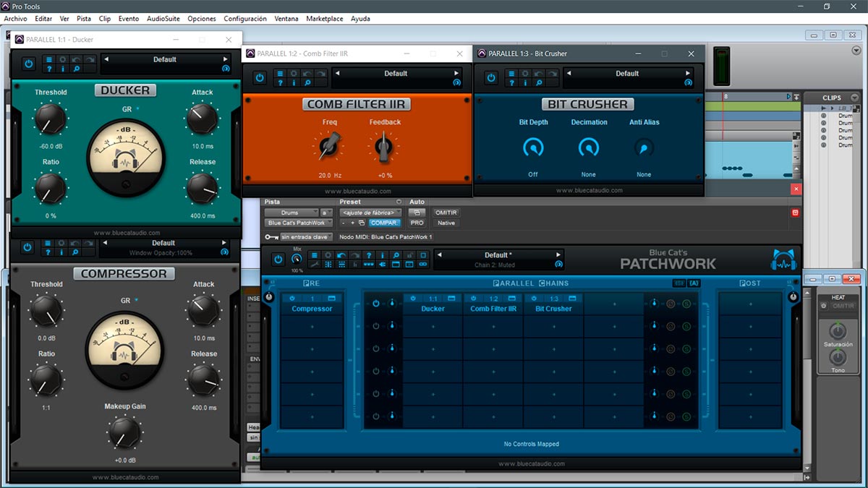Click the PRO button
The width and height of the screenshot is (868, 488).
(x=417, y=223)
